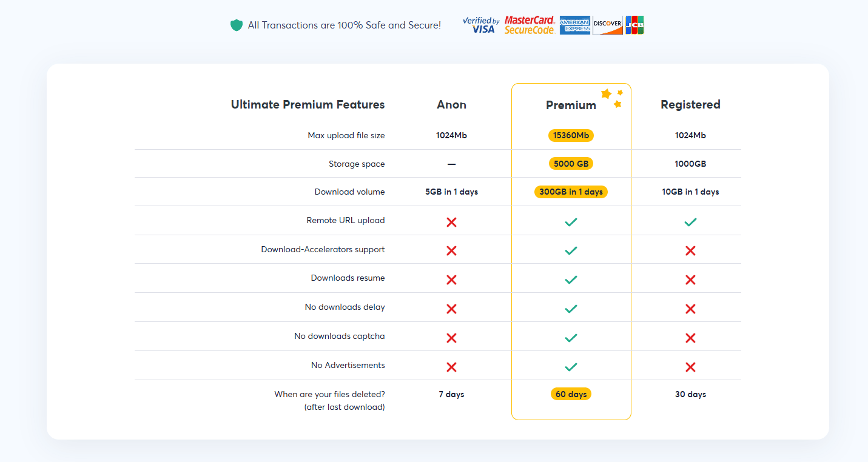Click the gold stars on Premium column
Image resolution: width=868 pixels, height=462 pixels.
pyautogui.click(x=611, y=98)
